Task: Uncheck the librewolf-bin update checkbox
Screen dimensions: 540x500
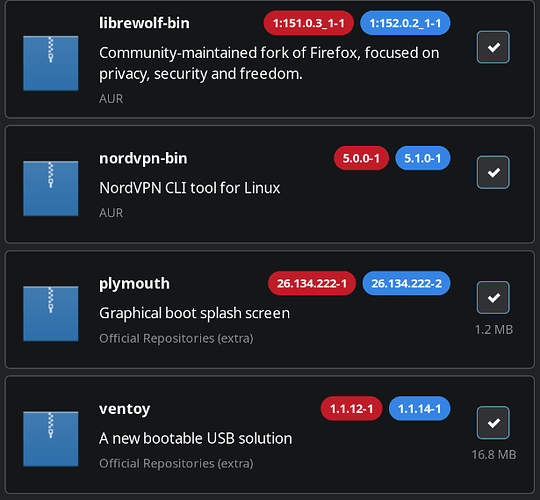Action: 493,47
